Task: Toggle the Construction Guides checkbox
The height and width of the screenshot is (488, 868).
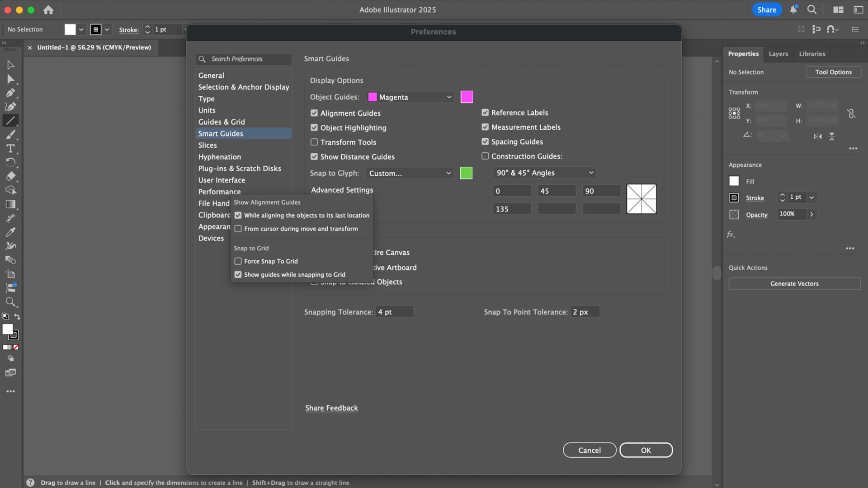Action: [x=485, y=156]
